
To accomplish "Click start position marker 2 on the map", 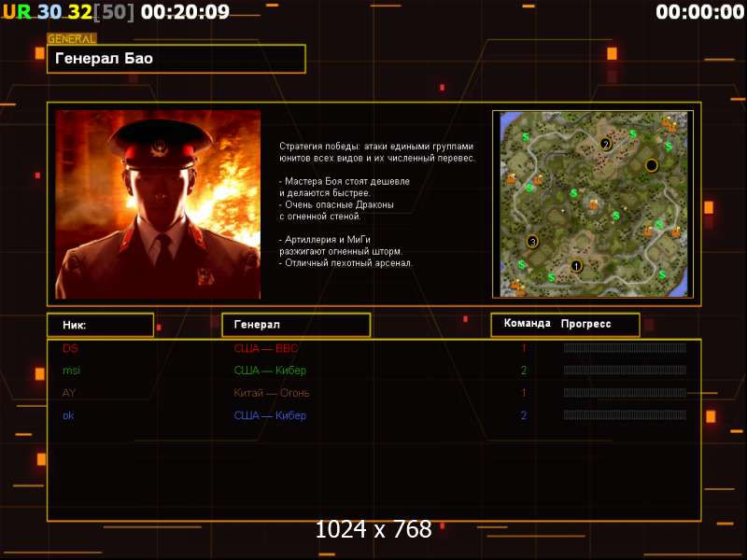I will (x=605, y=144).
